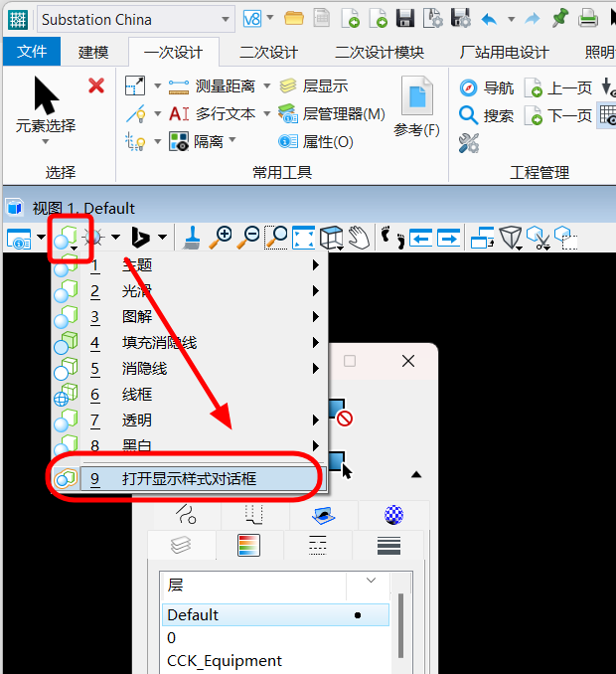Click the update view brush icon
Screen dimensions: 616x674
click(191, 238)
